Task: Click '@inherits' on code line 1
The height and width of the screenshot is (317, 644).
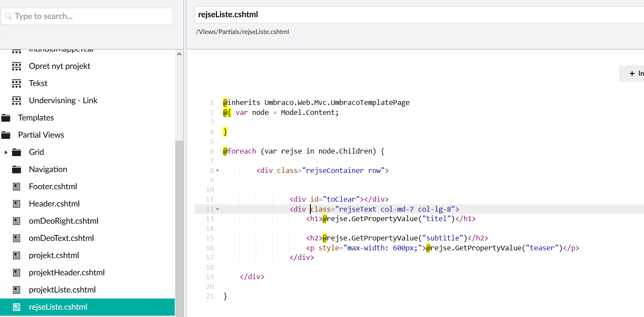Action: [241, 103]
